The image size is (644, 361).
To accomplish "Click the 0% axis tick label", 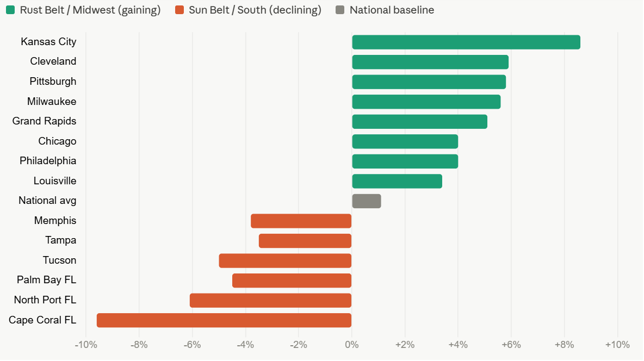I will [351, 345].
